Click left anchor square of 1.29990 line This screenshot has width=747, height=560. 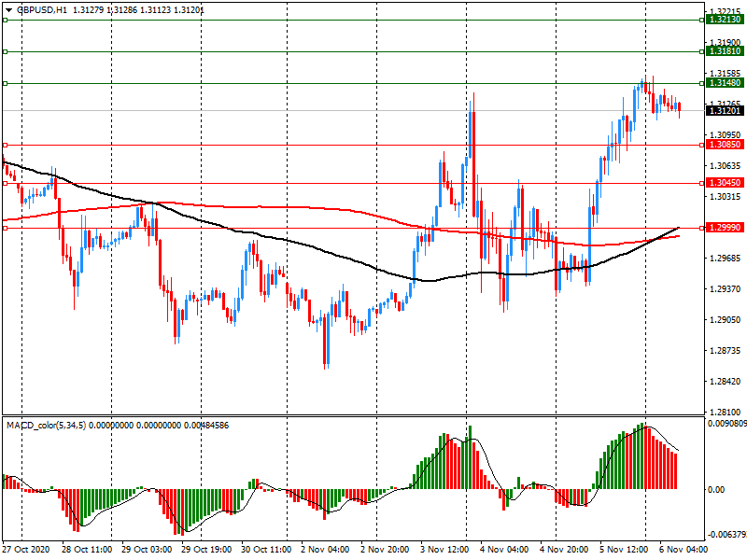pyautogui.click(x=6, y=228)
